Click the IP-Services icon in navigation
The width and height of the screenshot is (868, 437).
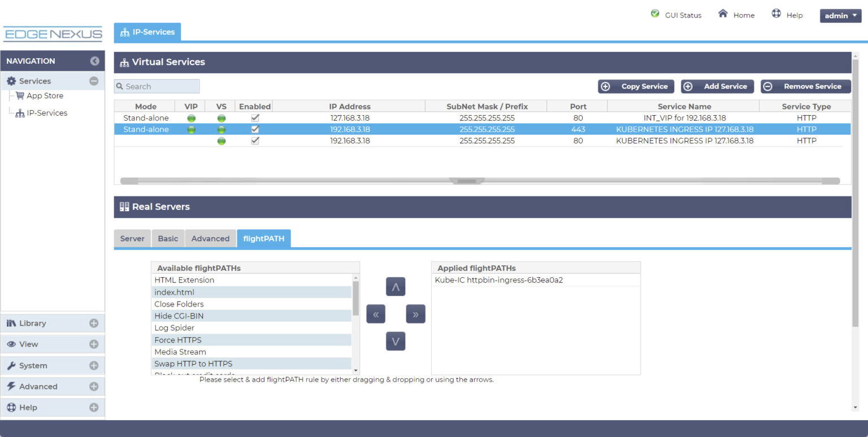(19, 112)
